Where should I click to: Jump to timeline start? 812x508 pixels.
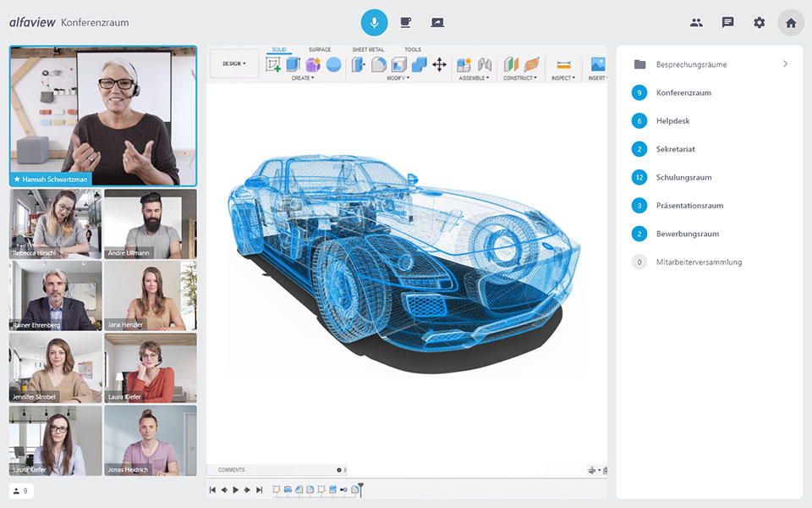point(212,489)
